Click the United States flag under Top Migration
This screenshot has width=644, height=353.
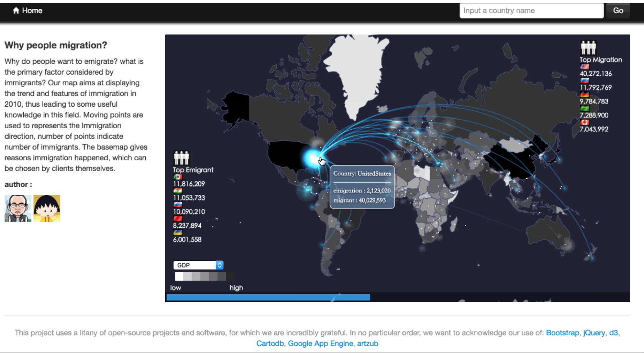click(585, 67)
